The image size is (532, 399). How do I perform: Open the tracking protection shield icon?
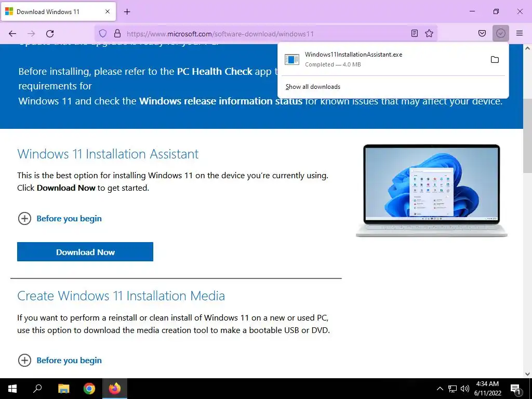point(102,33)
